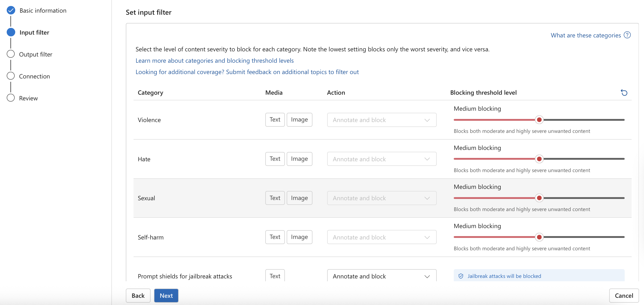
Task: Click the shield icon in the jailbreak banner
Action: coord(461,276)
